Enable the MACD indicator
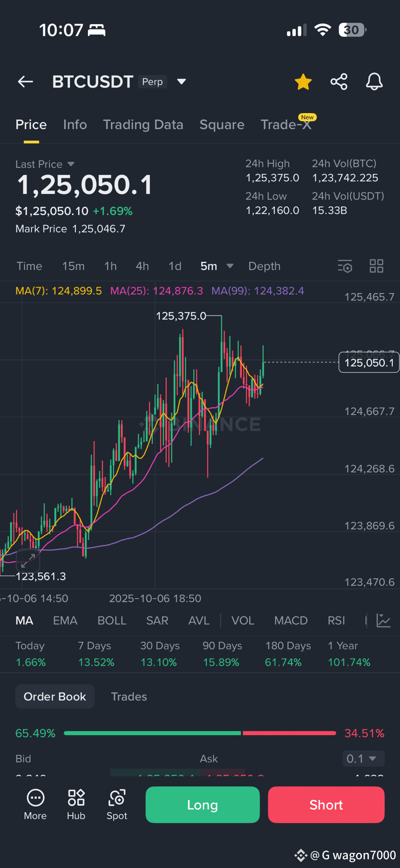This screenshot has width=400, height=868. point(291,621)
